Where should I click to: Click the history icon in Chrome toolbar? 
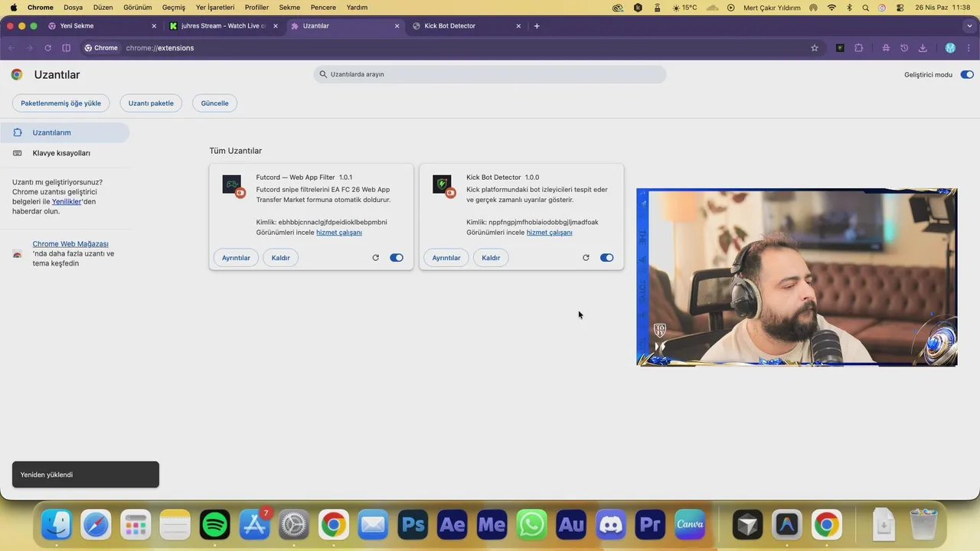point(904,47)
